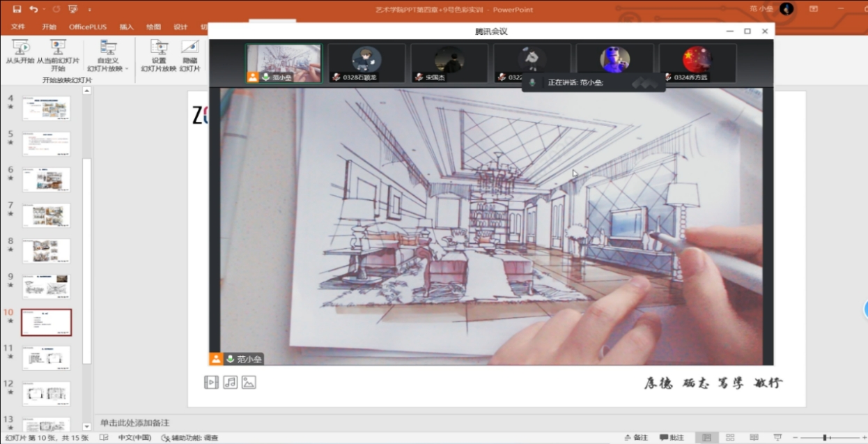868x444 pixels.
Task: Click the zoom slider in status bar
Action: point(825,438)
